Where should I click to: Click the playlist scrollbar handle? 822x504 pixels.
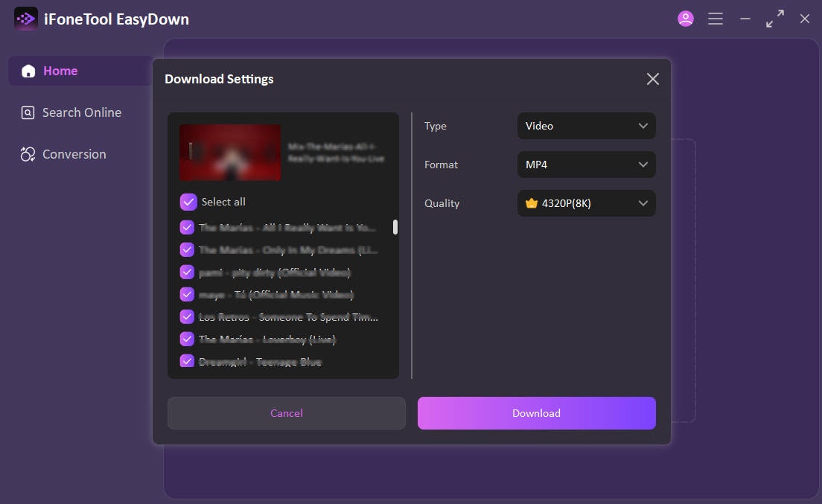(x=395, y=227)
